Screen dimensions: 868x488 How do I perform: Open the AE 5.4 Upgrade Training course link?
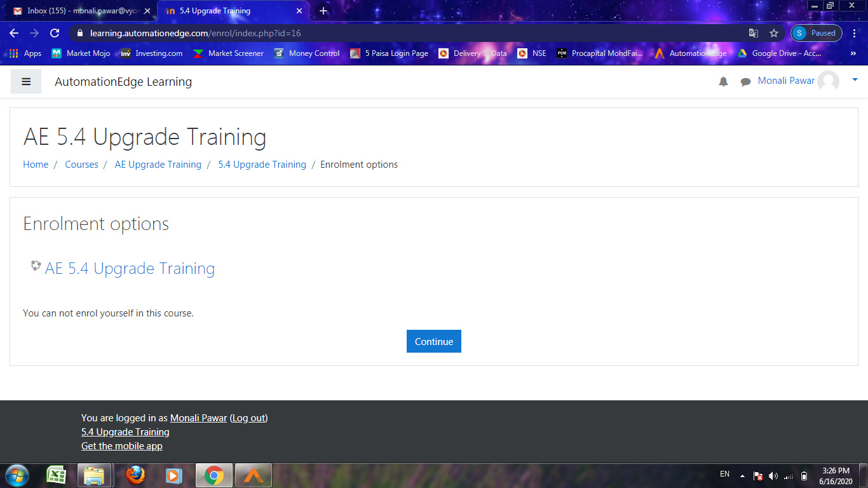(x=130, y=268)
